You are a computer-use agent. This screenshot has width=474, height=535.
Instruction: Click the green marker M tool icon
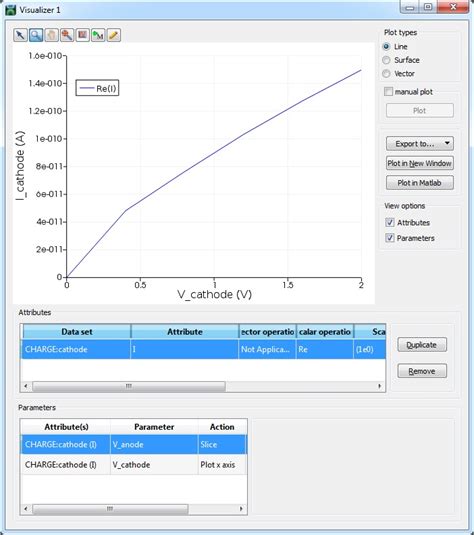pos(98,35)
